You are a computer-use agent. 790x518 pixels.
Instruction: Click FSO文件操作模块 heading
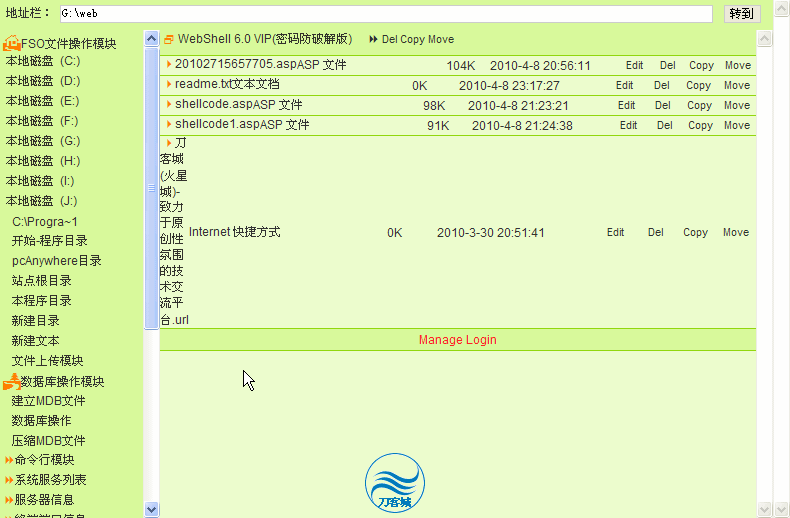(x=69, y=44)
